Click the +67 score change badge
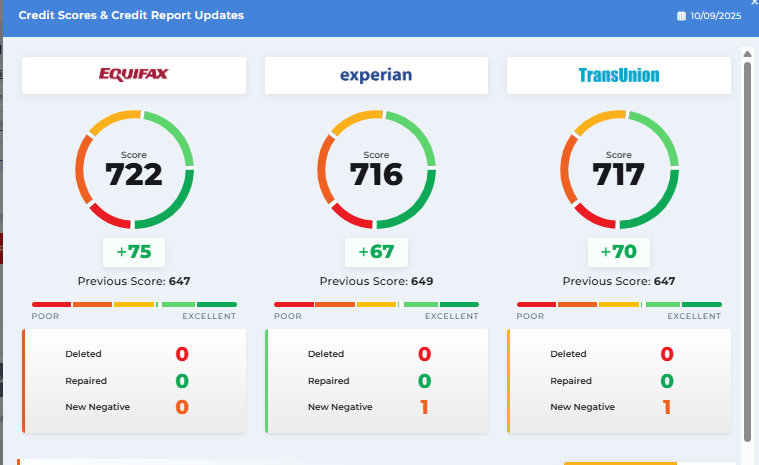 [x=376, y=252]
